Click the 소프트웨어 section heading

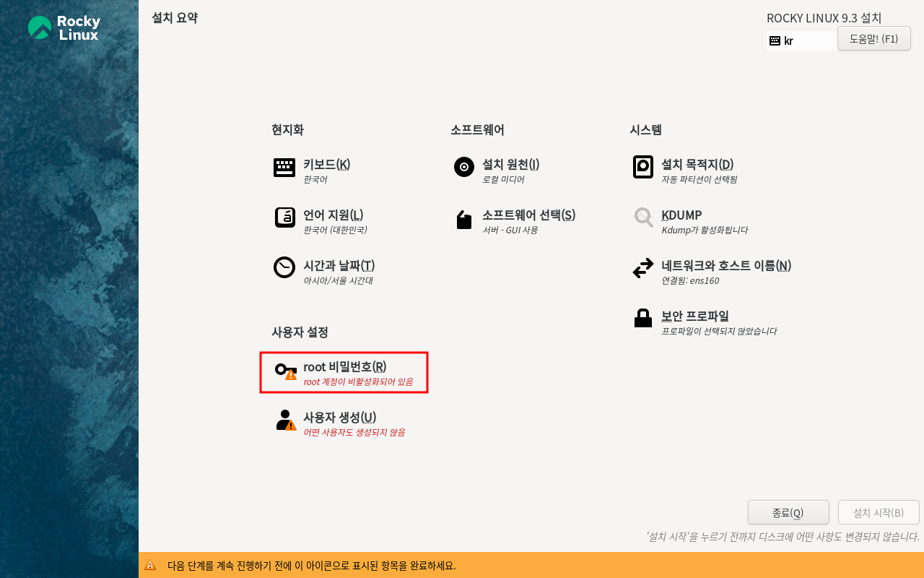[477, 130]
